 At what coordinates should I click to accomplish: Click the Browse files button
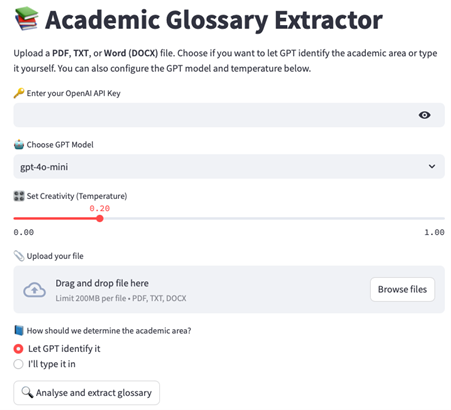point(402,289)
